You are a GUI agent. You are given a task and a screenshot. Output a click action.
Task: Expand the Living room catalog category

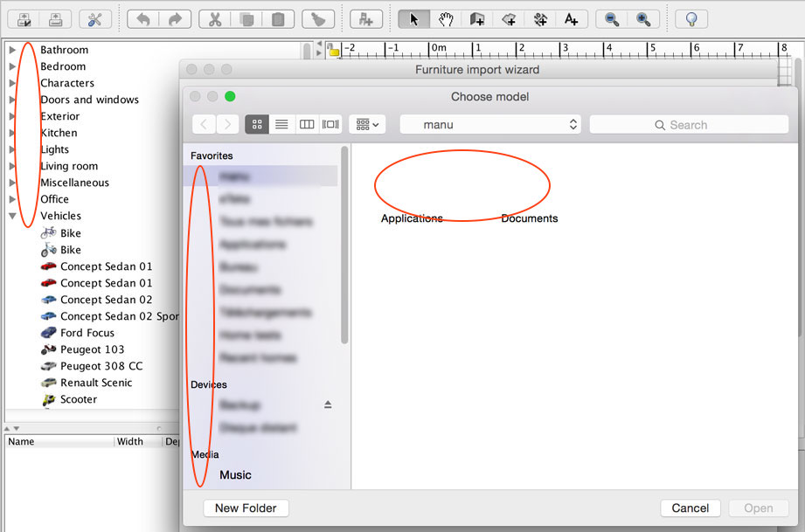[12, 166]
